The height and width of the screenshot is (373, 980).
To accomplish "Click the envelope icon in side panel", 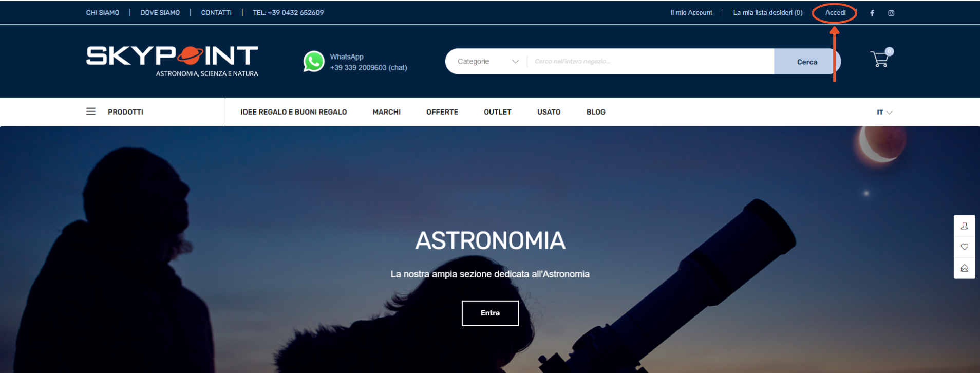I will click(x=965, y=268).
